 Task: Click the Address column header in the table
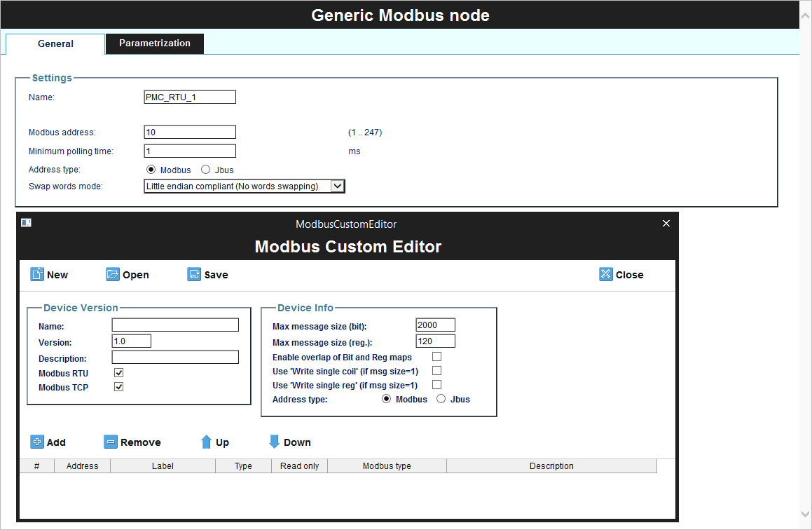click(82, 466)
